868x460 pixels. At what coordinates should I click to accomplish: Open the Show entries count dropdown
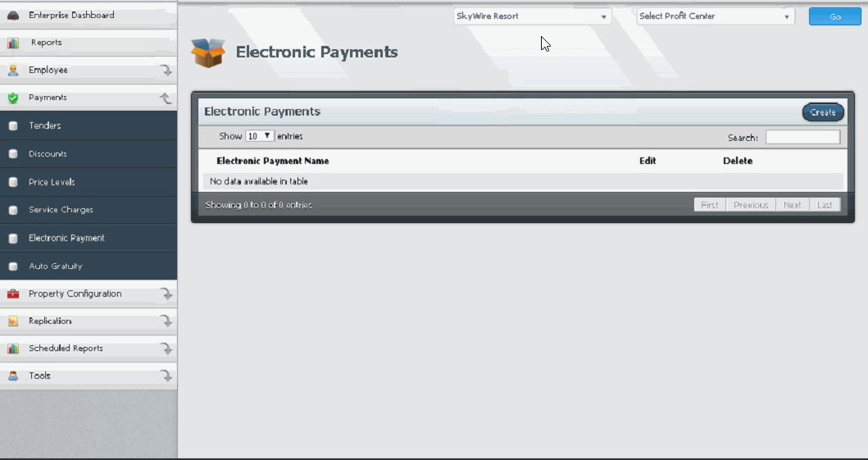click(260, 136)
